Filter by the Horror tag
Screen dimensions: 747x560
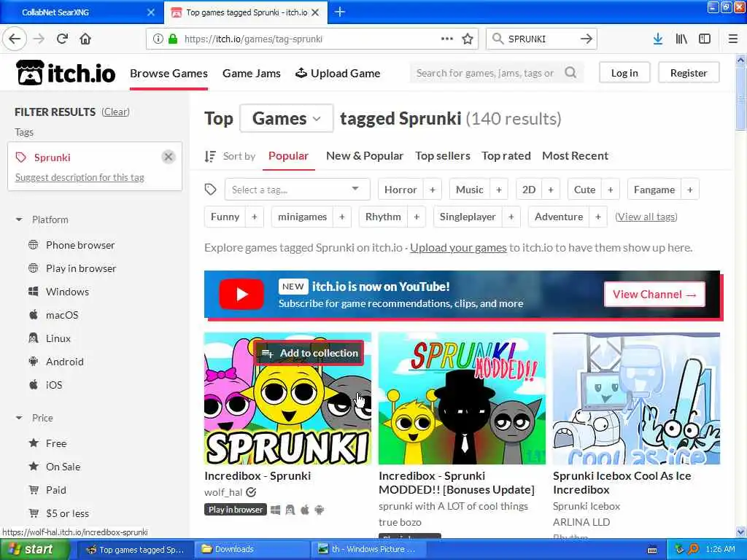pyautogui.click(x=400, y=190)
